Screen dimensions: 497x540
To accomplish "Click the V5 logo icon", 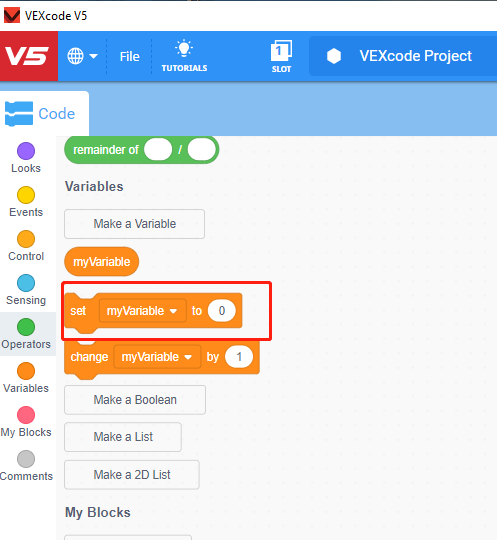I will (29, 56).
